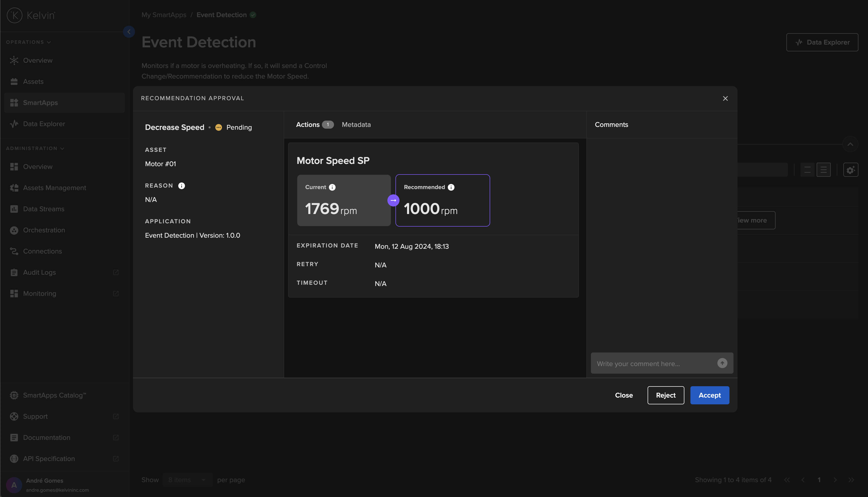Click the Recommended value info icon
This screenshot has height=497, width=868.
451,187
